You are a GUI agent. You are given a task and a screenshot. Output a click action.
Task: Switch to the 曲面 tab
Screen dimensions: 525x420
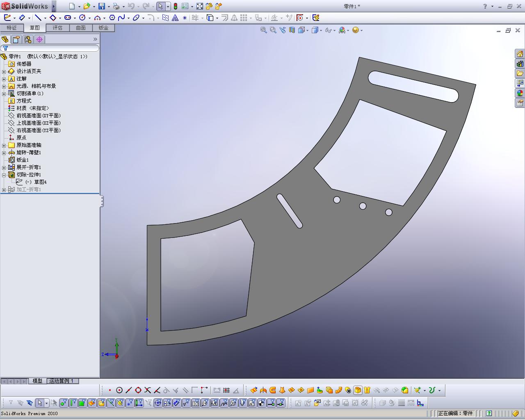click(x=80, y=28)
